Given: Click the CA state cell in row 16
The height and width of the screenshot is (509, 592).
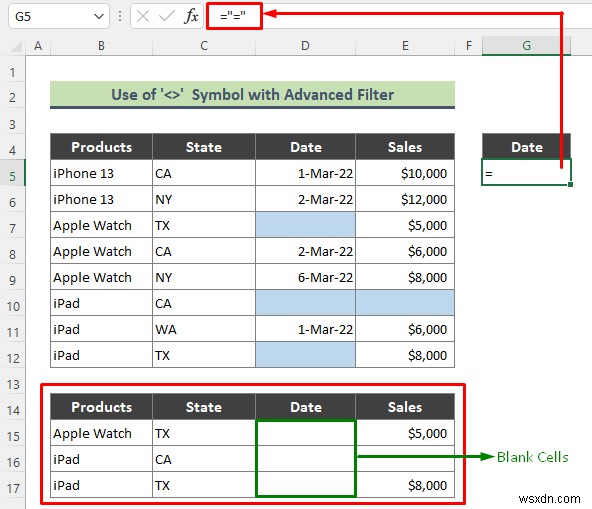Looking at the screenshot, I should [x=204, y=459].
